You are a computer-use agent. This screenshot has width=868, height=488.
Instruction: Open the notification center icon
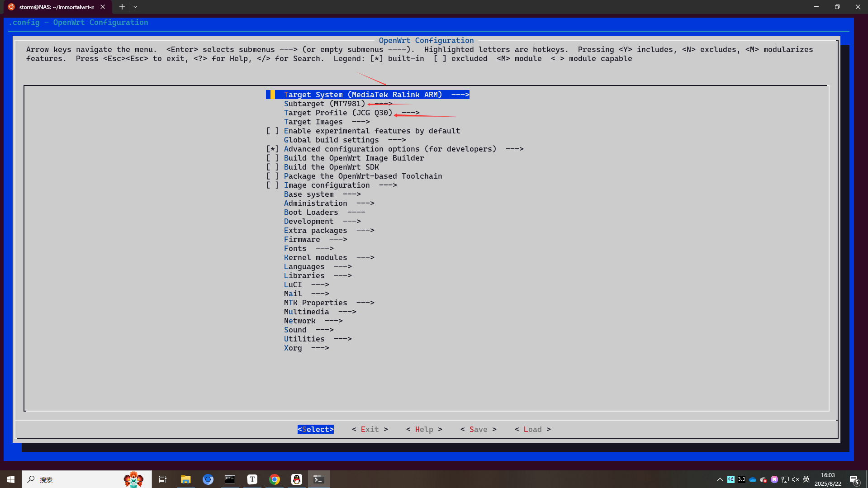(x=854, y=479)
